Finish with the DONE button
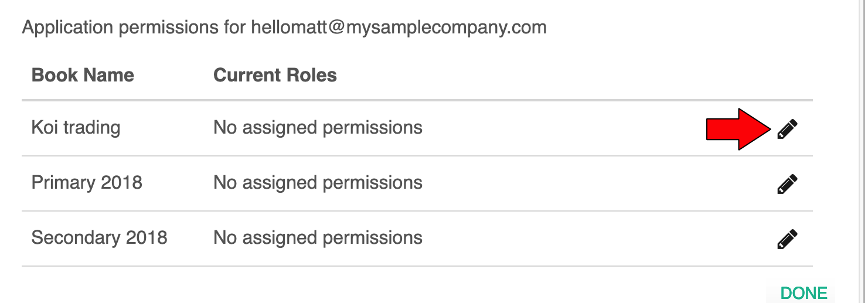This screenshot has height=303, width=868. pyautogui.click(x=804, y=293)
